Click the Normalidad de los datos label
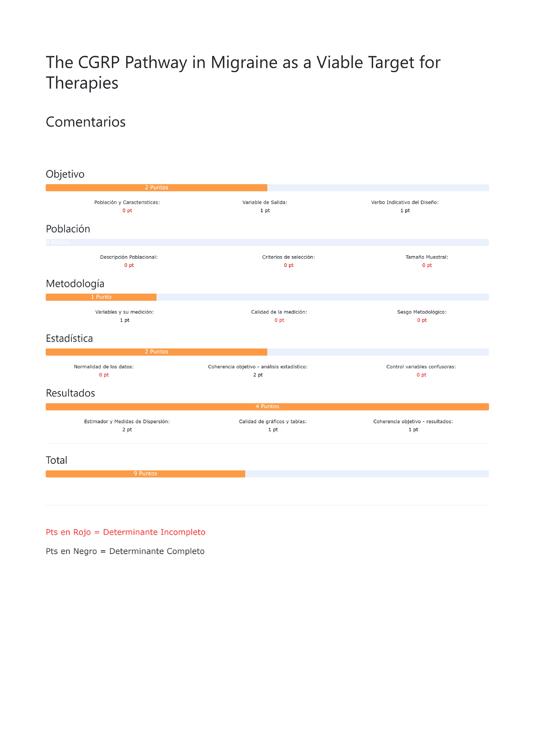 [x=104, y=367]
